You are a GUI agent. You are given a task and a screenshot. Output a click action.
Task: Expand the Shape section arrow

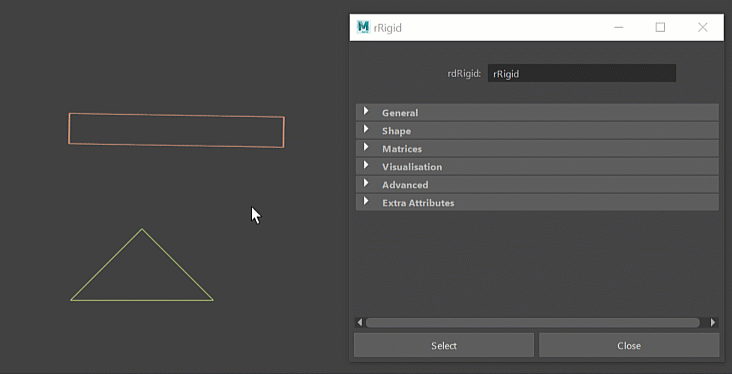click(366, 129)
